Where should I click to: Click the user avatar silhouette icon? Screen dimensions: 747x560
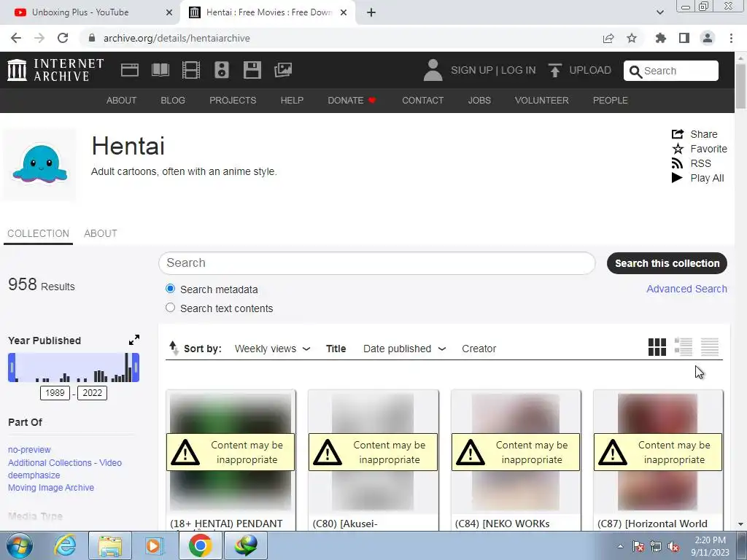(x=433, y=70)
